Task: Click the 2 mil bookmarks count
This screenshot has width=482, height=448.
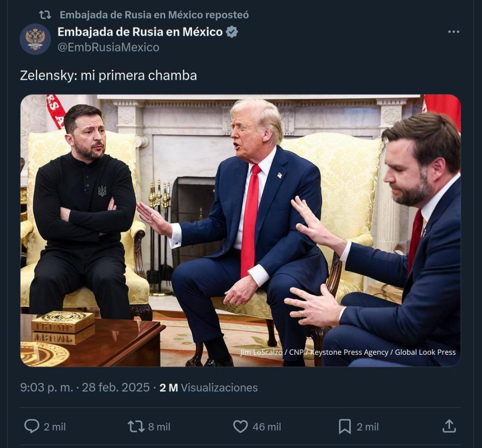Action: click(368, 427)
